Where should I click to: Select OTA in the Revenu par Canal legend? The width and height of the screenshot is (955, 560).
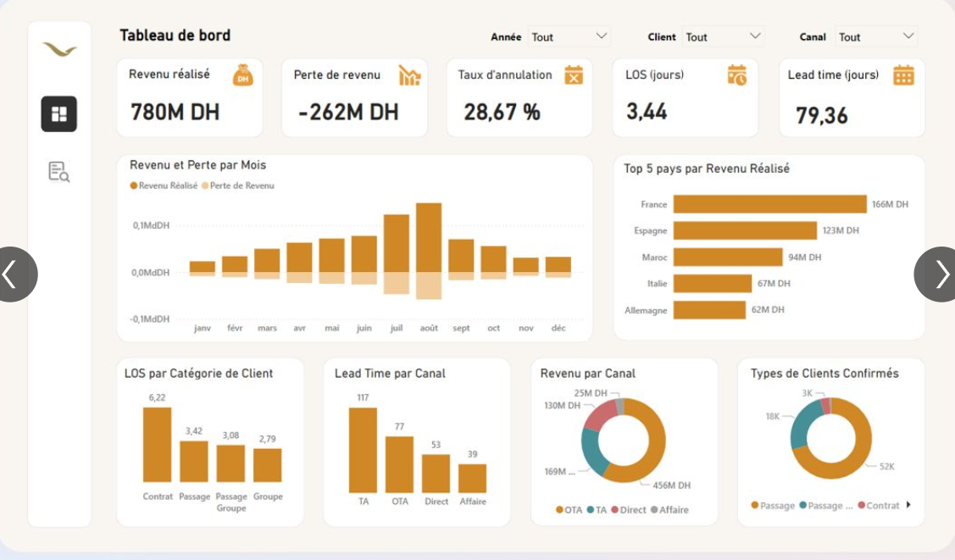pos(569,510)
